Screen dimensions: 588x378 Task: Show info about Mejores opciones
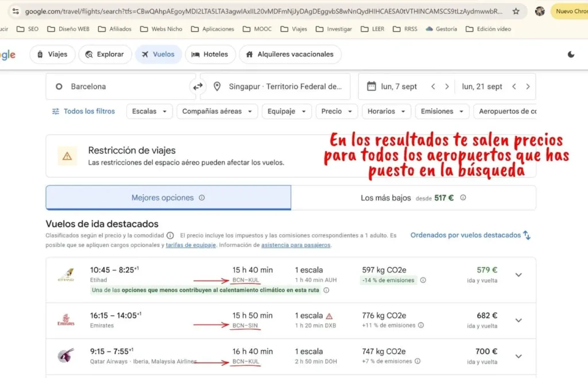tap(202, 198)
